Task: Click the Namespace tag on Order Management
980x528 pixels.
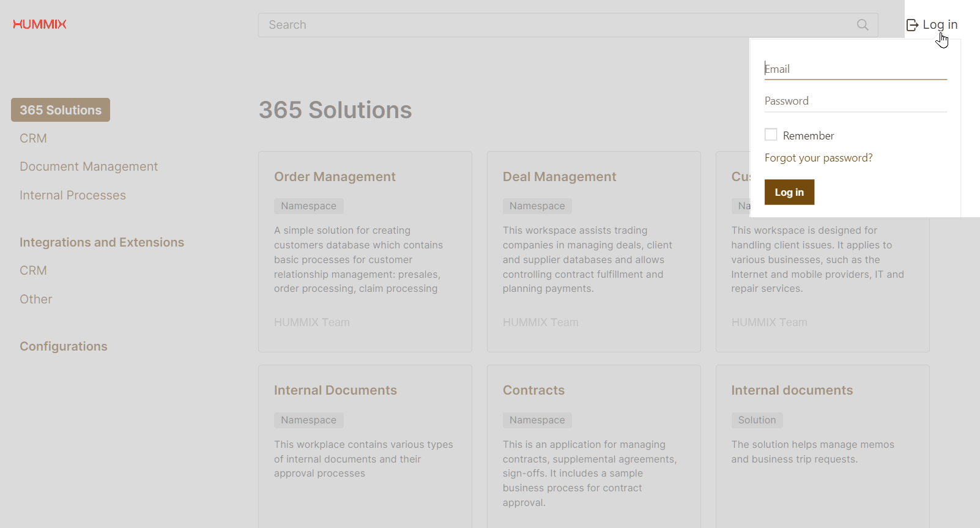Action: click(x=308, y=206)
